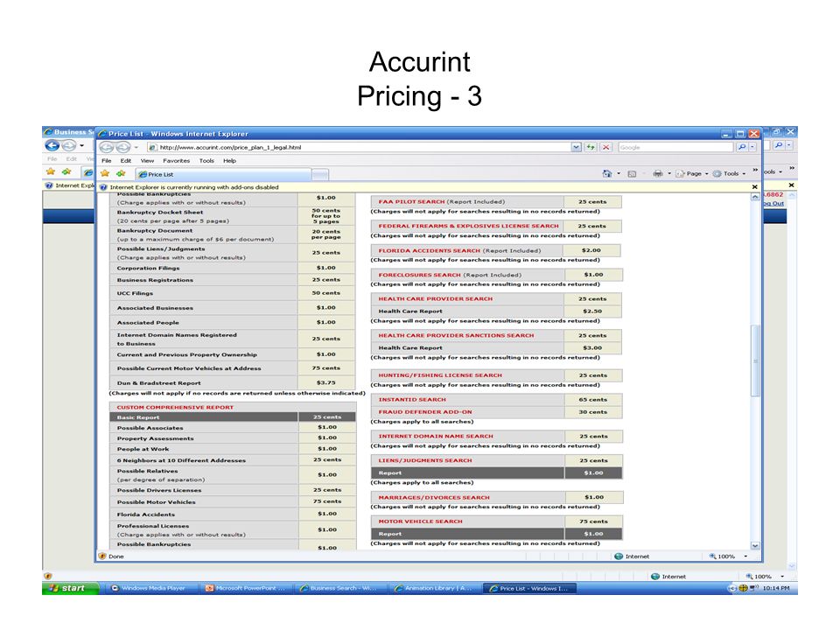
Task: Open the Page dropdown menu
Action: (692, 173)
